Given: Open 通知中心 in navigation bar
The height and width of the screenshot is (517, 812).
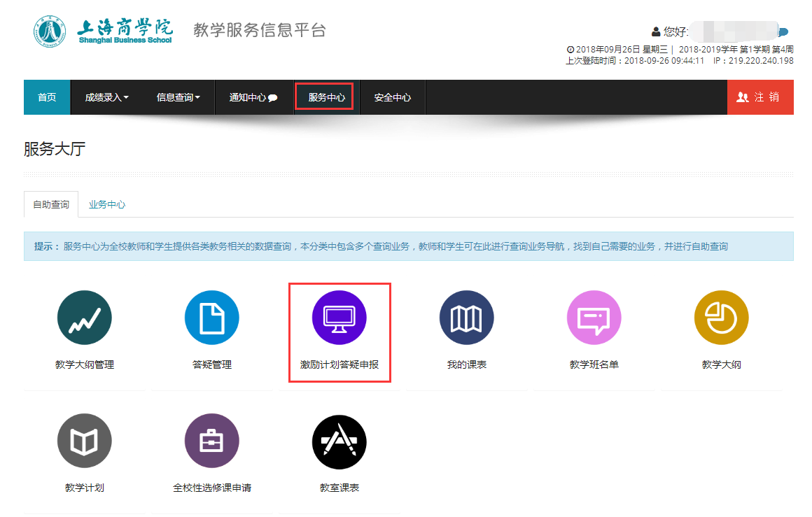Looking at the screenshot, I should click(253, 97).
